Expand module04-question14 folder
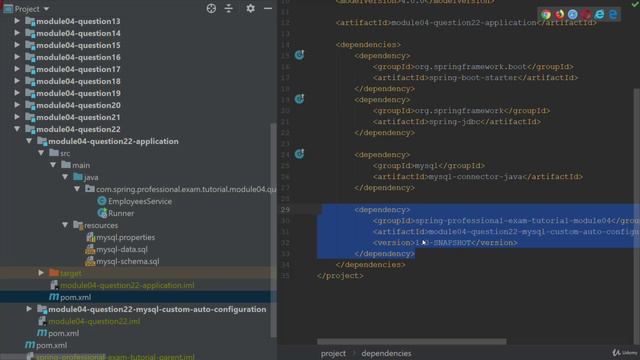Image resolution: width=640 pixels, height=360 pixels. tap(17, 33)
